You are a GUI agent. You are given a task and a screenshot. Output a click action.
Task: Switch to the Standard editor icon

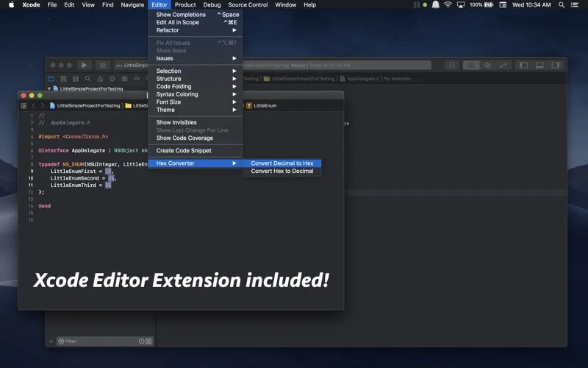point(471,66)
